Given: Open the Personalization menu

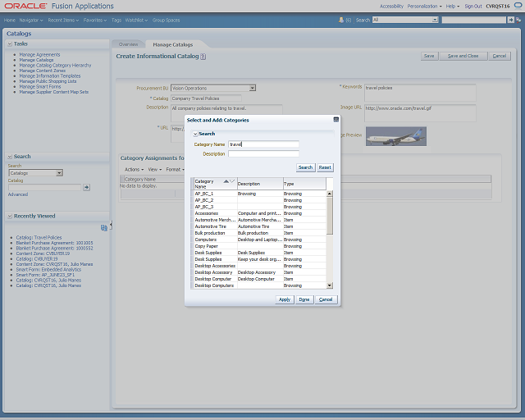Looking at the screenshot, I should coord(424,6).
